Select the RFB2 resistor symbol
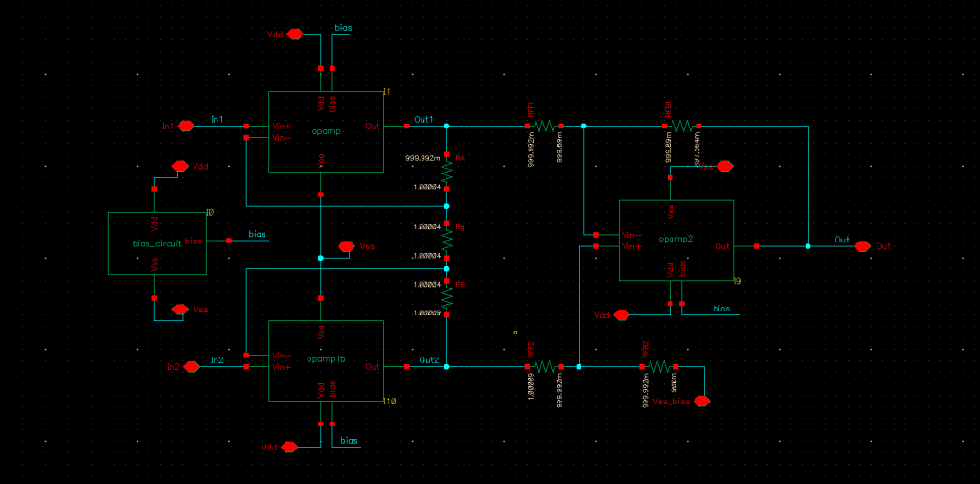 point(659,366)
